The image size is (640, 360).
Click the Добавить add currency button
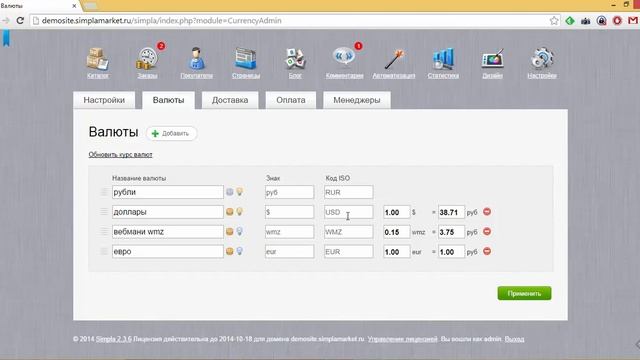[x=171, y=133]
